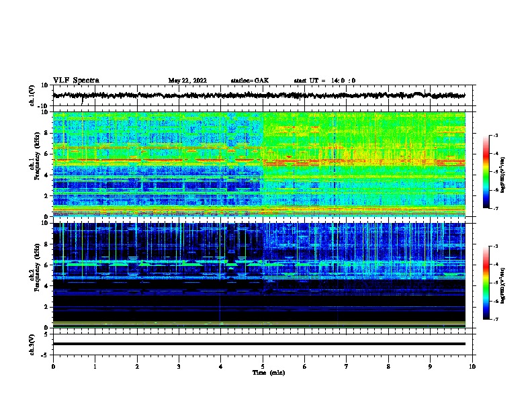Click the ch.3 (V) flat trace line
Screen dimensions: 532x411
[259, 344]
